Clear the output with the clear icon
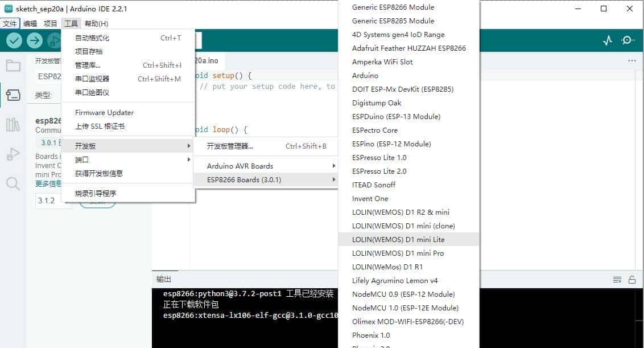This screenshot has width=644, height=348. click(617, 279)
